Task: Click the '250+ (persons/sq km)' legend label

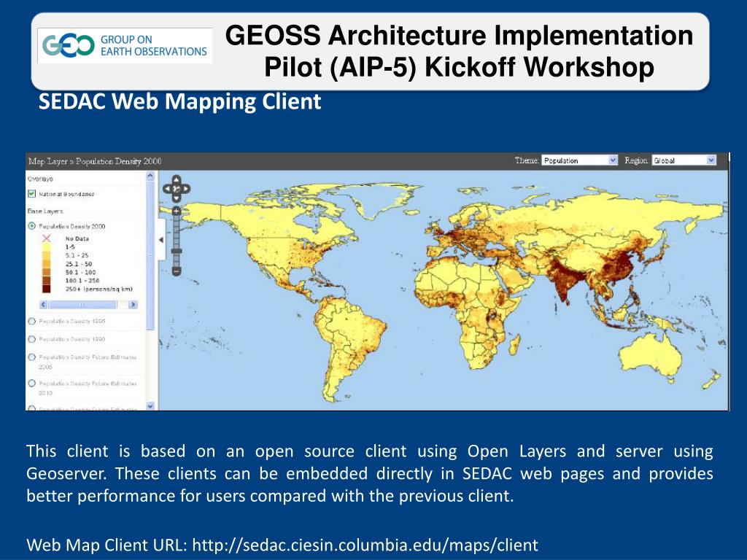Action: [x=98, y=289]
